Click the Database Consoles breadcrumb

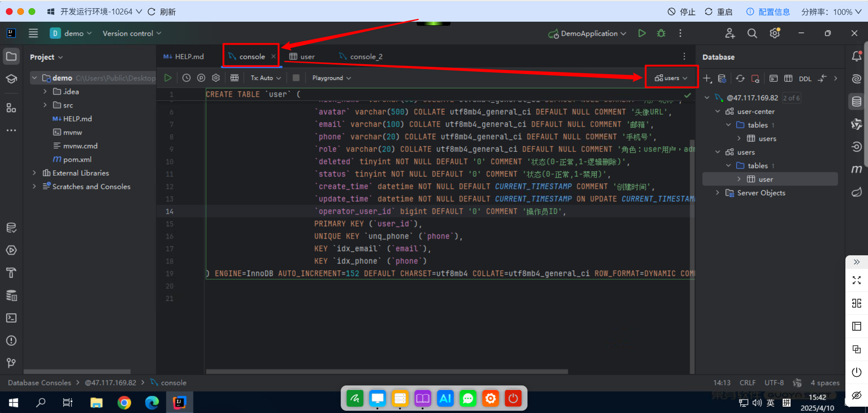[39, 383]
